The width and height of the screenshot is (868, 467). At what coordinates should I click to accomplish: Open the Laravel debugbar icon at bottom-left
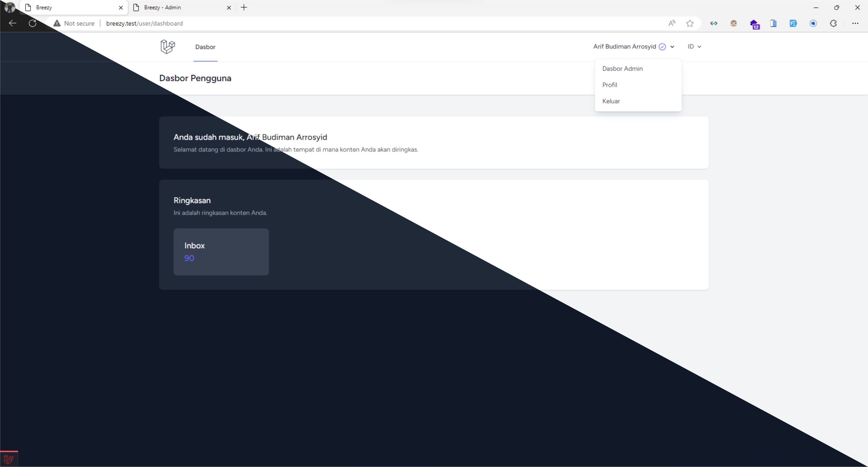9,459
